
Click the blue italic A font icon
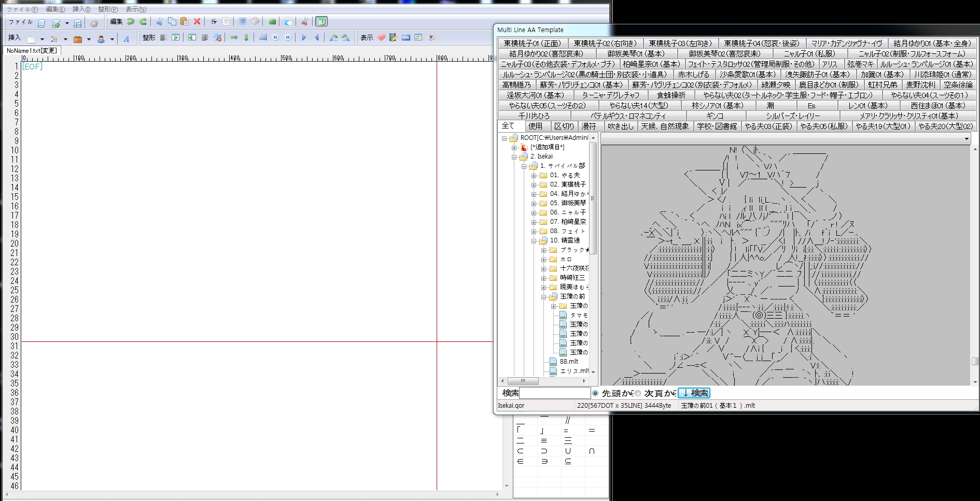click(x=126, y=39)
